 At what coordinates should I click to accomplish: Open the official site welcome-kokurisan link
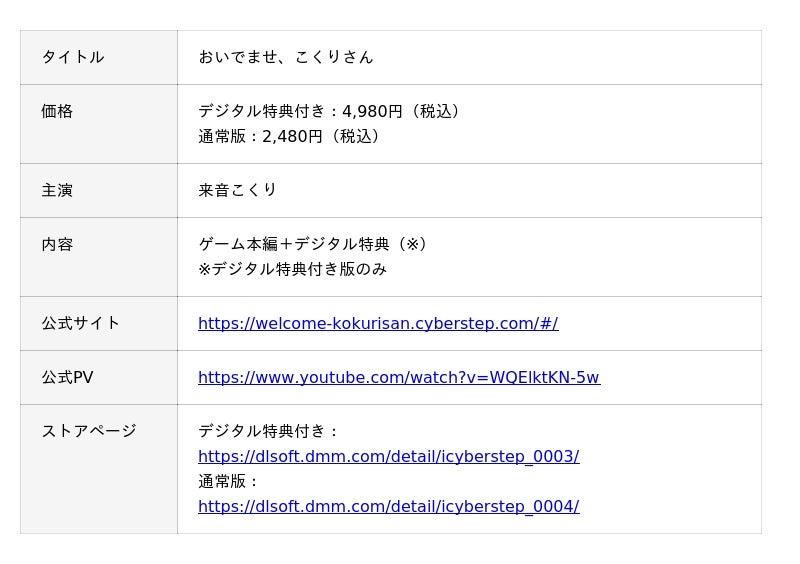pos(378,323)
